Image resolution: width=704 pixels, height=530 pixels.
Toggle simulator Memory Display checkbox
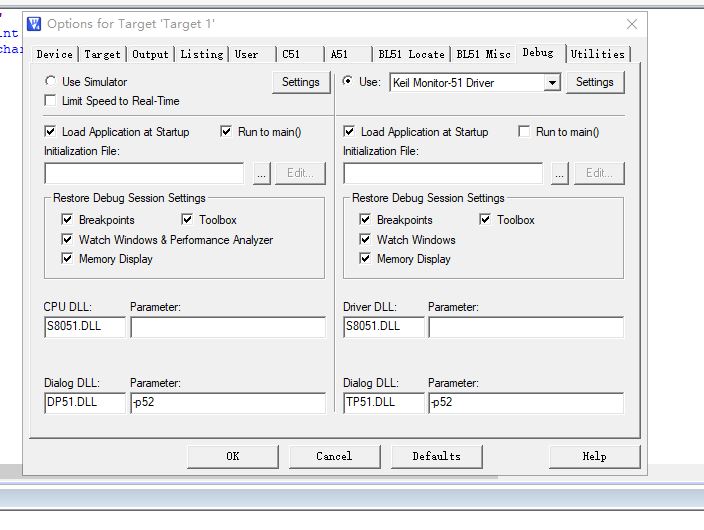coord(67,259)
